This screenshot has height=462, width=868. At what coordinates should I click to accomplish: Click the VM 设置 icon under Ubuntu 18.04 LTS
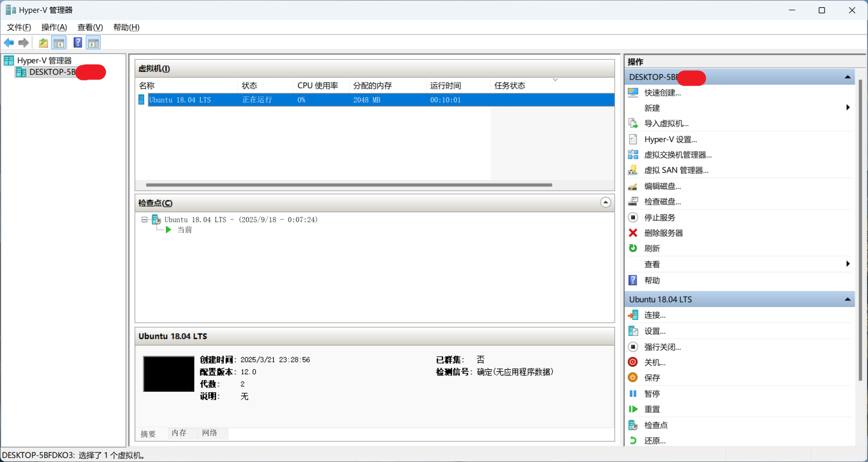(633, 331)
